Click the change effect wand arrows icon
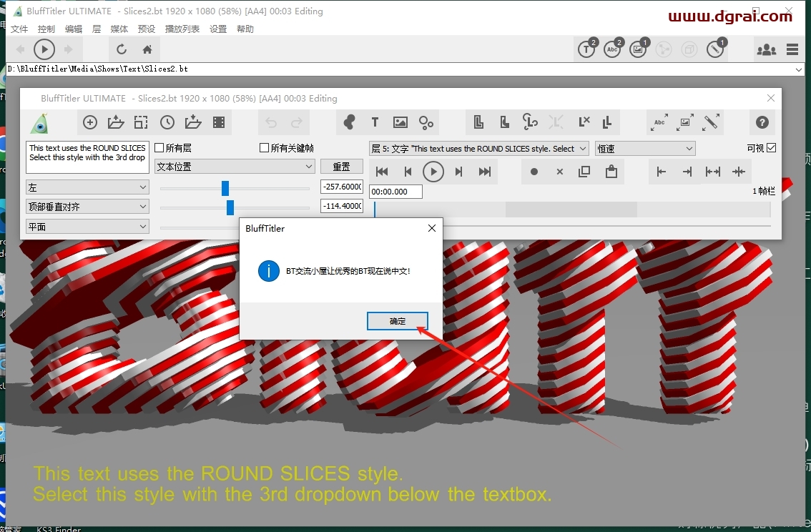811x532 pixels. coord(711,122)
